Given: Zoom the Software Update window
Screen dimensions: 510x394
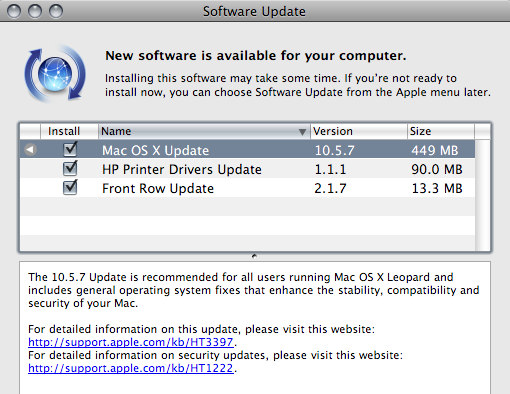Looking at the screenshot, I should tap(56, 11).
